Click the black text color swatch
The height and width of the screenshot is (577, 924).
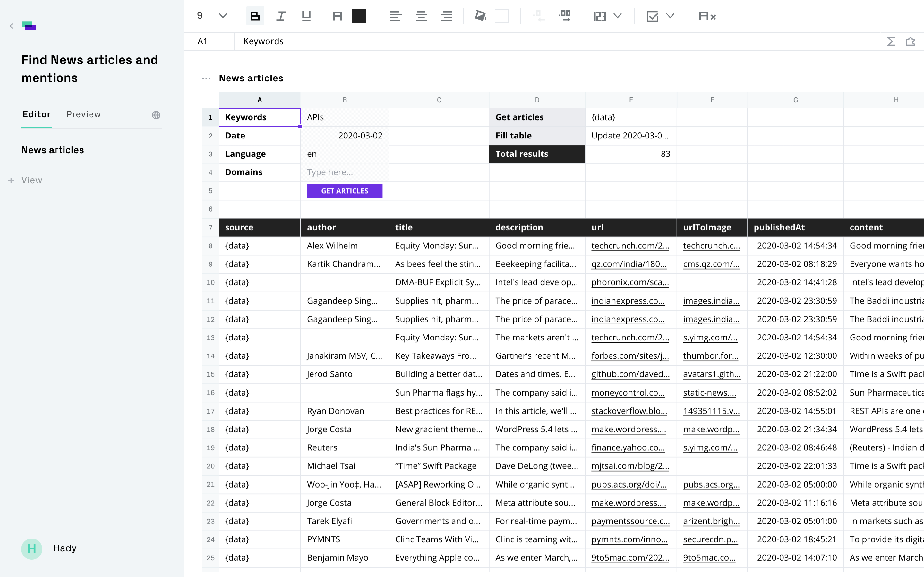[x=358, y=16]
